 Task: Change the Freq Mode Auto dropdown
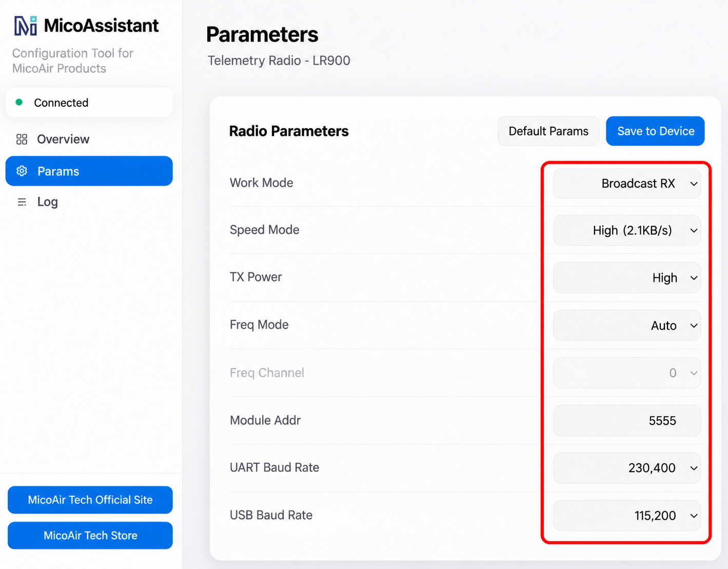pyautogui.click(x=626, y=325)
